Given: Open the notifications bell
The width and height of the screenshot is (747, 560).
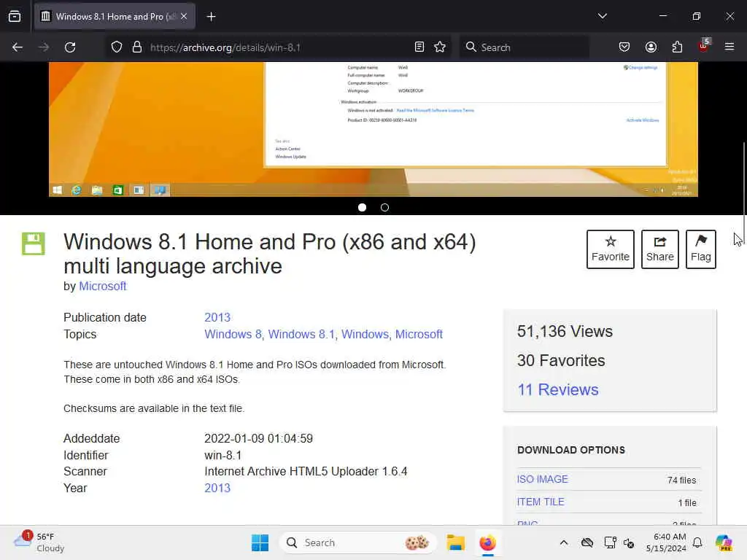Looking at the screenshot, I should [x=697, y=542].
